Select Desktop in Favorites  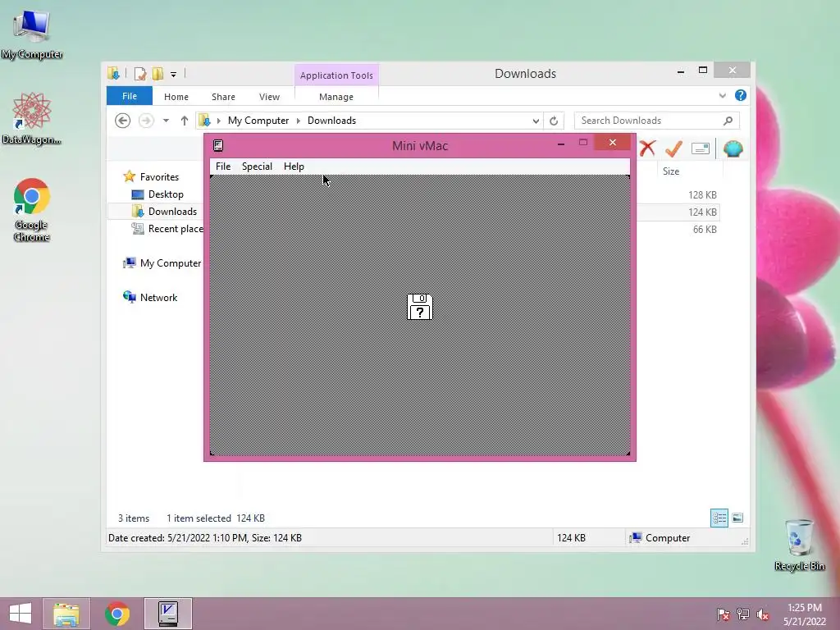pyautogui.click(x=166, y=194)
